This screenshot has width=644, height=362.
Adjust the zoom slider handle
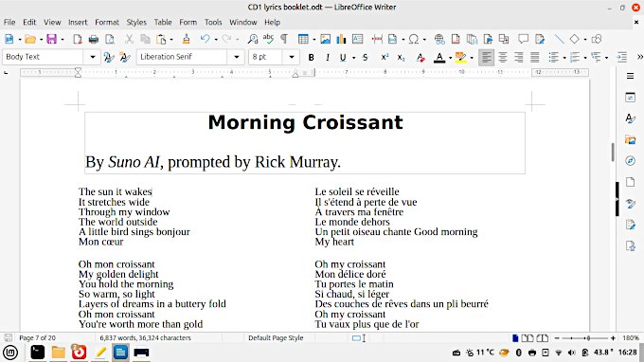coord(588,337)
